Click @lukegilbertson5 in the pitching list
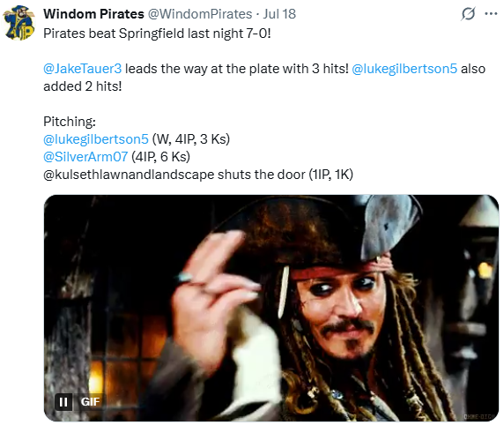Viewport: 504px width, 425px height. 96,139
